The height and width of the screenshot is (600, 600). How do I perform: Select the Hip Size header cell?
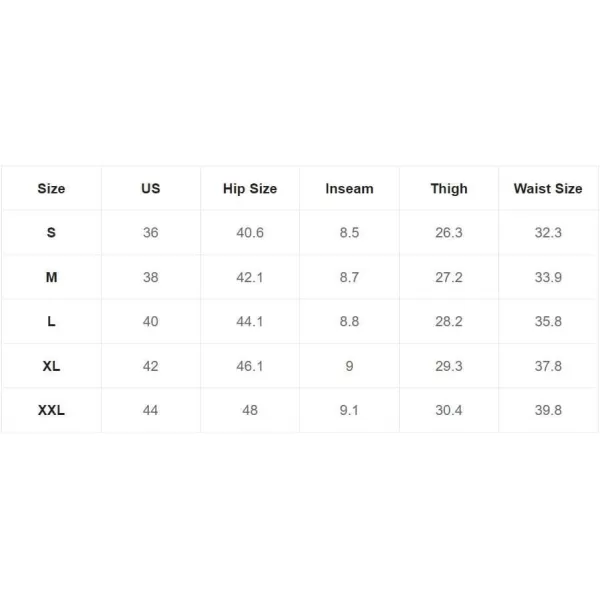250,188
